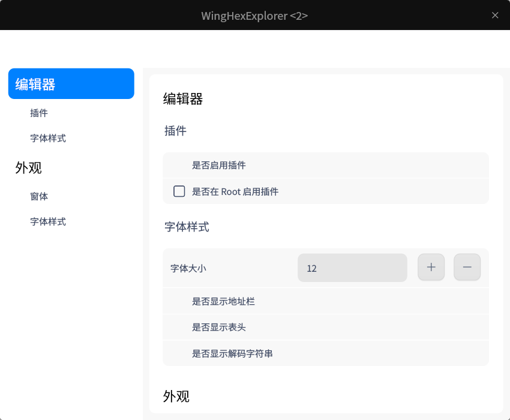510x420 pixels.
Task: Click the 是否启用插件 option label
Action: tap(219, 165)
